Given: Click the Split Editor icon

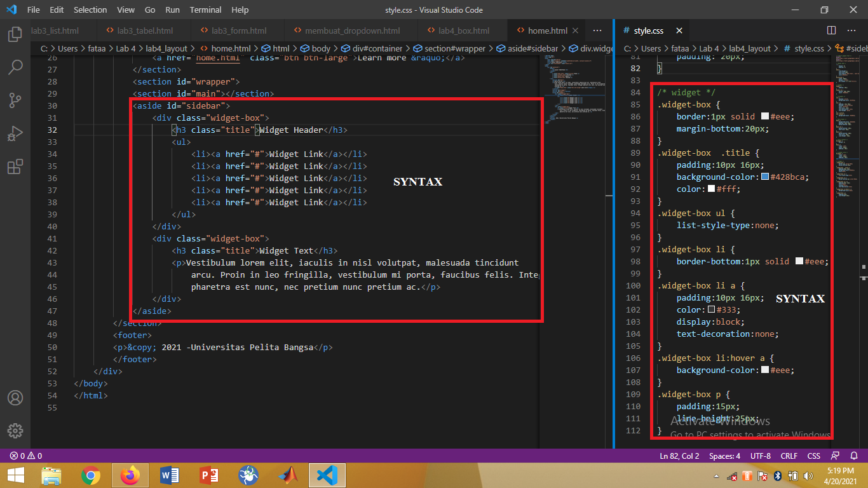Looking at the screenshot, I should (x=831, y=30).
